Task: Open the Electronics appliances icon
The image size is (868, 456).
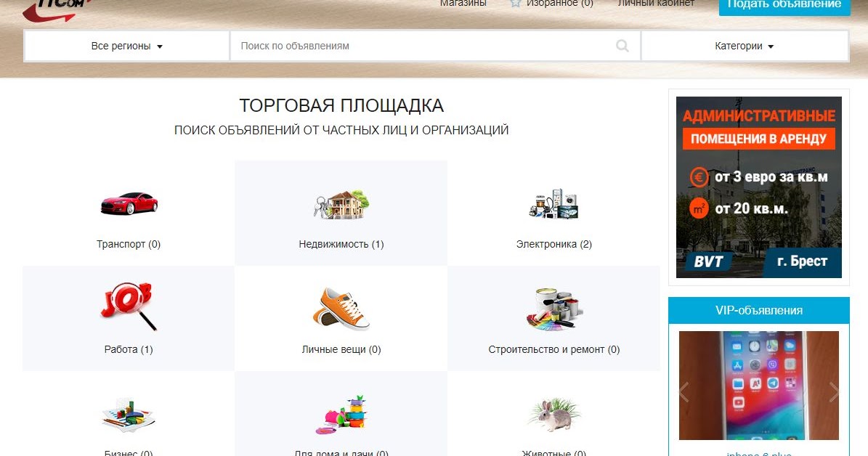Action: click(x=553, y=203)
